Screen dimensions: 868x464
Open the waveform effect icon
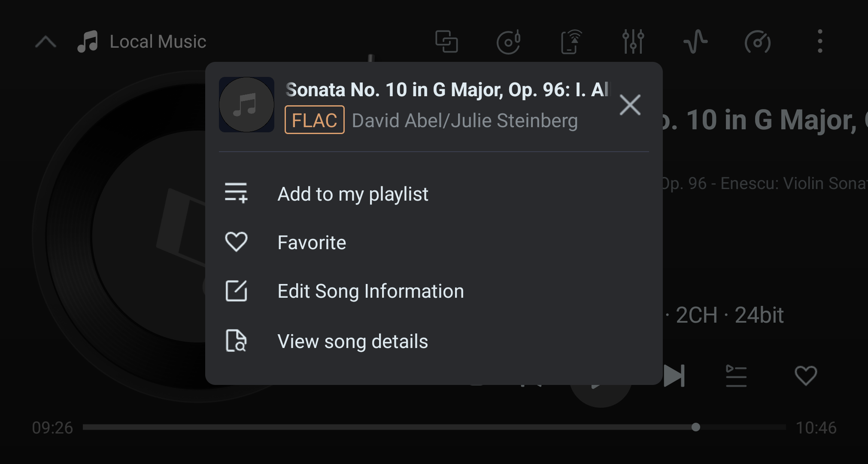[x=695, y=42]
